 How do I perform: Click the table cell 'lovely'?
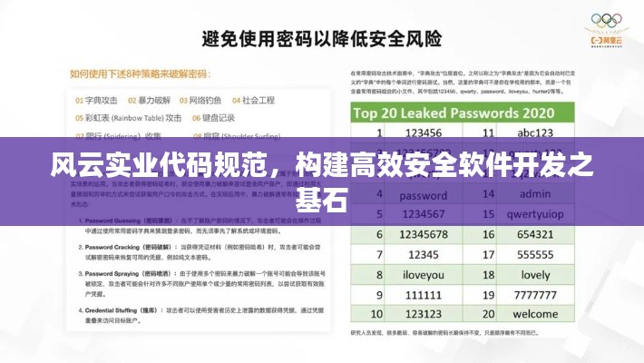click(x=535, y=276)
